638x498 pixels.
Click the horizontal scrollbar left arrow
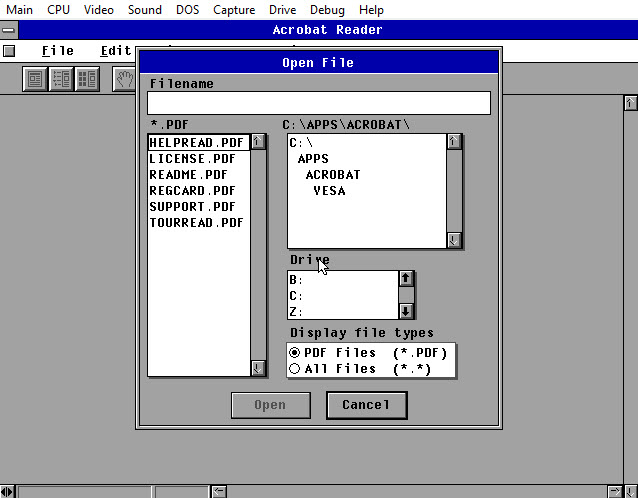tap(218, 492)
